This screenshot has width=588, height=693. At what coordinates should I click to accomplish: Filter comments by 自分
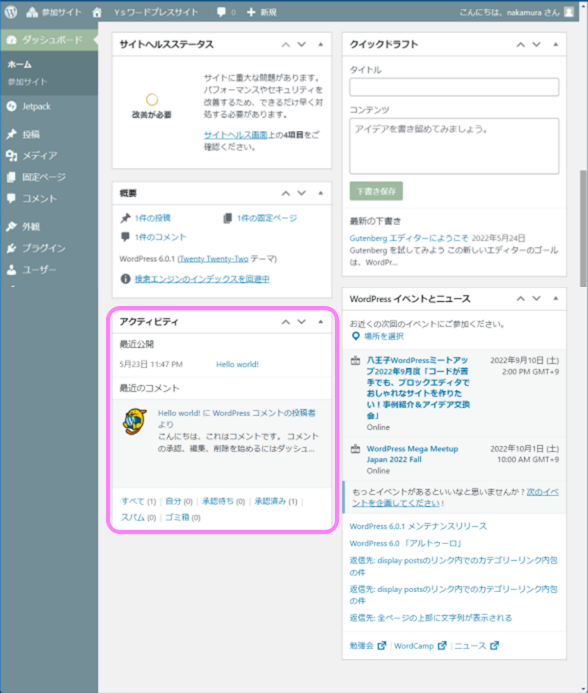tap(173, 501)
